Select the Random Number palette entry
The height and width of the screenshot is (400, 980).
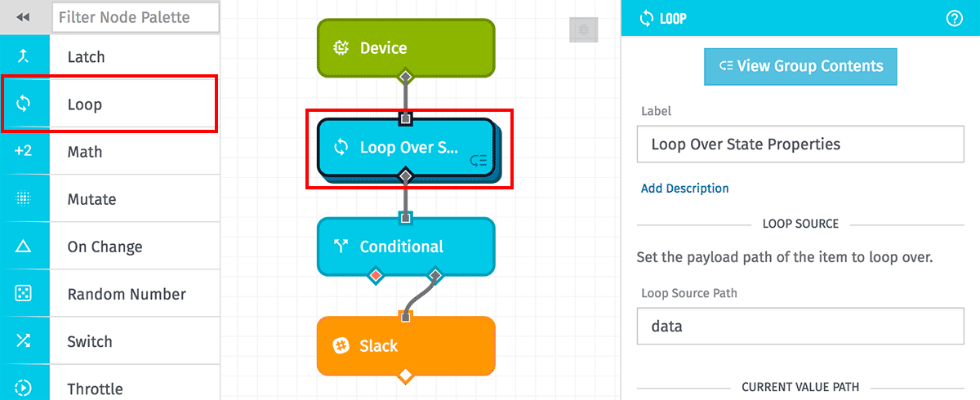135,294
